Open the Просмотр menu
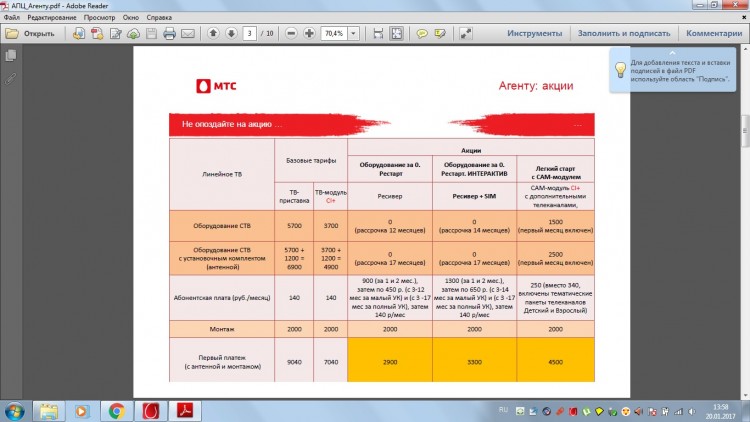750x422 pixels. pyautogui.click(x=99, y=17)
